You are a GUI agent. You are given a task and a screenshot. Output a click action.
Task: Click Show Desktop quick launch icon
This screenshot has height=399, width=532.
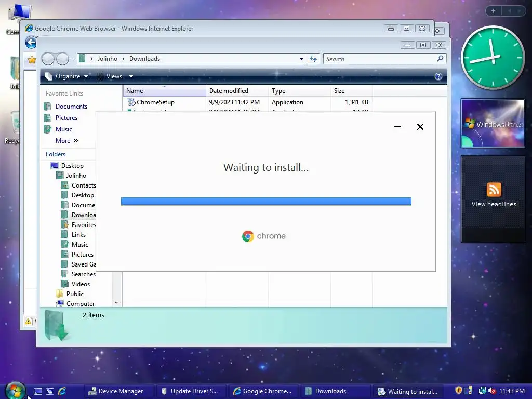37,391
